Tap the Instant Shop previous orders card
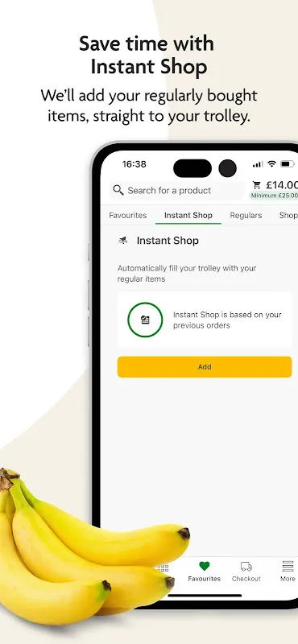Viewport: 298px width, 644px height. (x=205, y=320)
